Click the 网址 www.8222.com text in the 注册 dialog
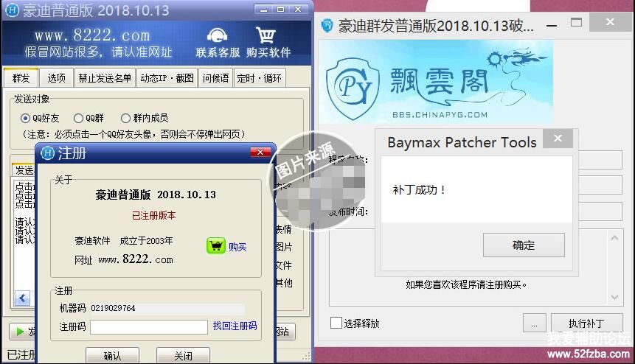The height and width of the screenshot is (364, 635). point(123,259)
